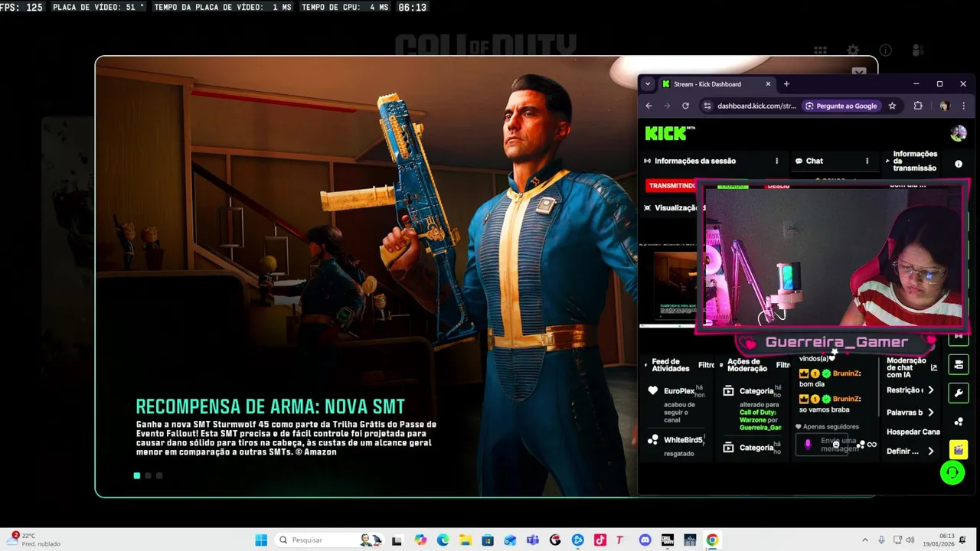Image resolution: width=980 pixels, height=551 pixels.
Task: Select second carousel dot in Call of Duty
Action: pyautogui.click(x=149, y=475)
